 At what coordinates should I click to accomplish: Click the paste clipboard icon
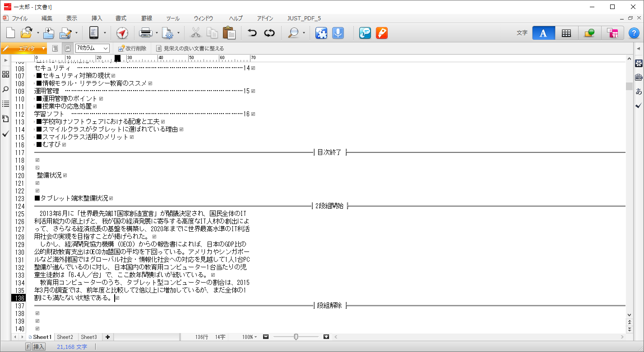(229, 33)
